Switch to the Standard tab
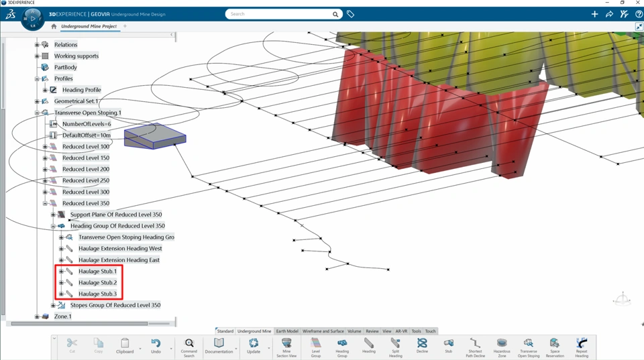 tap(225, 331)
